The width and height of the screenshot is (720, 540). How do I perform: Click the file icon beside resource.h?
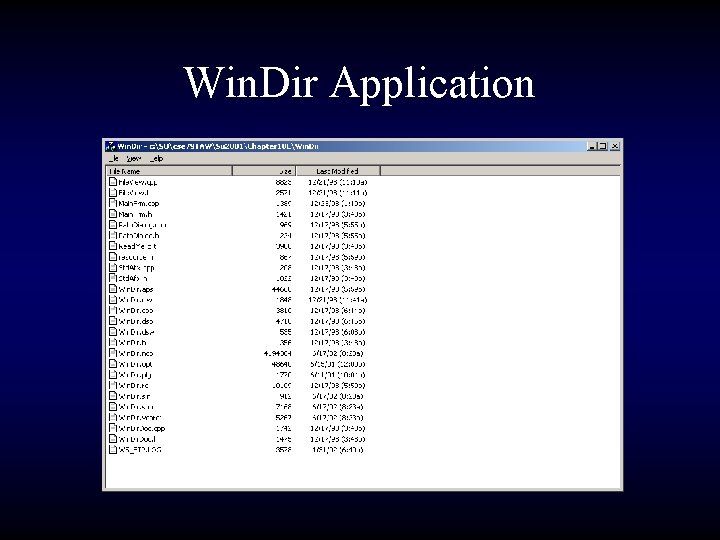pos(113,257)
